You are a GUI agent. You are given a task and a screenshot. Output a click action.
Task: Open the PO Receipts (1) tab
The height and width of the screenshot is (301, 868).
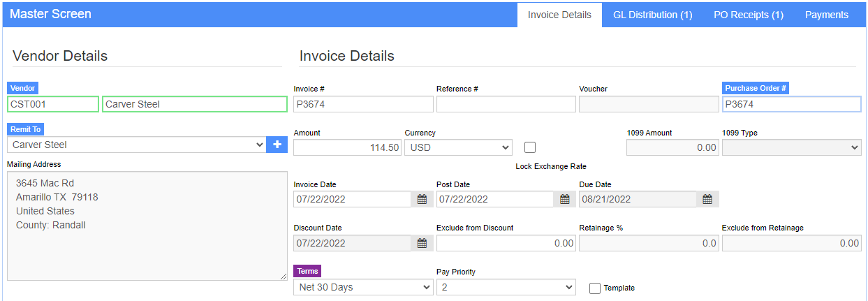point(748,15)
